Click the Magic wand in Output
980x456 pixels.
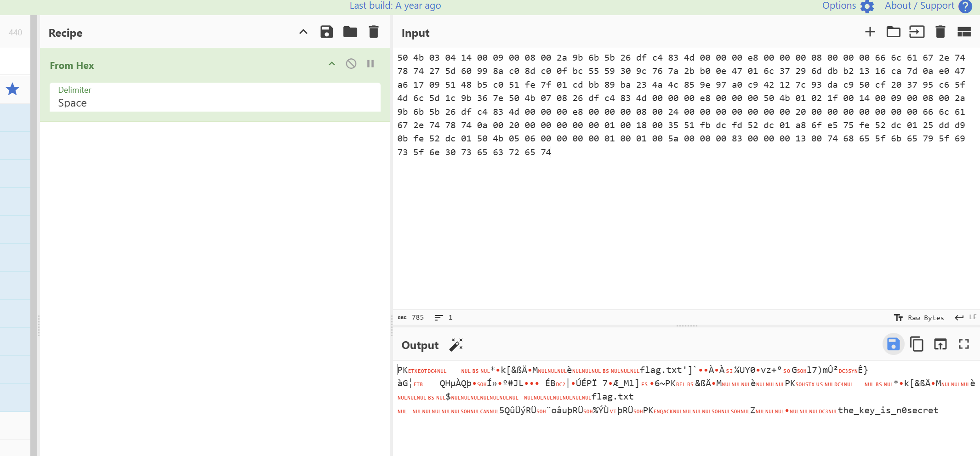[x=456, y=345]
